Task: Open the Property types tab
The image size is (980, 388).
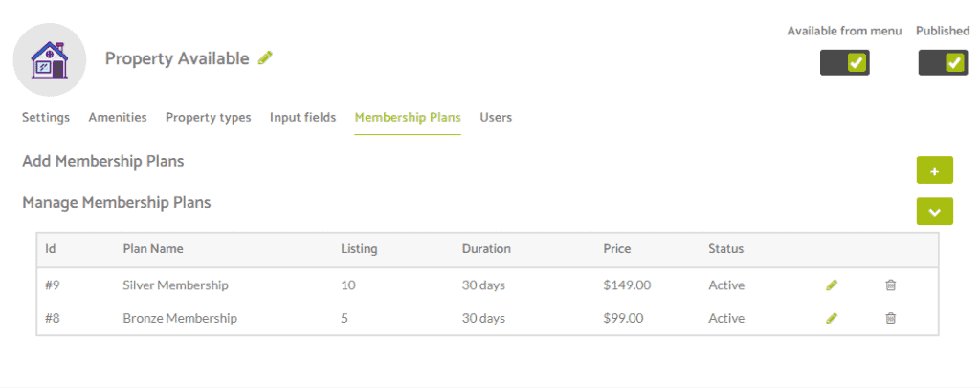Action: coord(208,118)
